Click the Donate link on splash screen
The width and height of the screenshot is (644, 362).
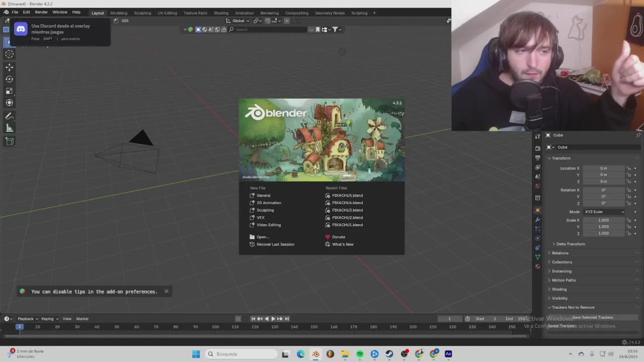point(338,237)
